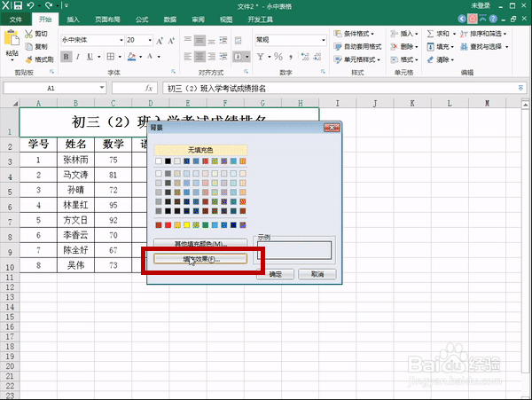Apply fill color with the paint bucket icon
Viewport: 532px width, 400px height.
131,57
